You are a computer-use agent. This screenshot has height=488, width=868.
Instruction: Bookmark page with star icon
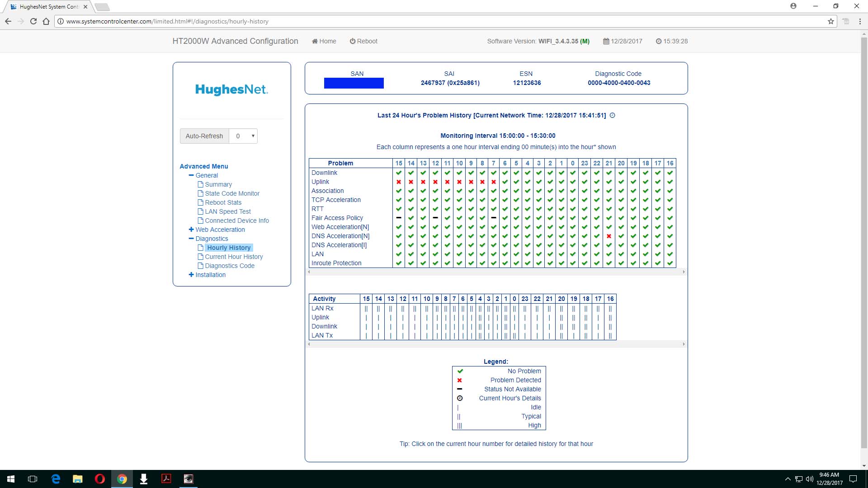830,21
